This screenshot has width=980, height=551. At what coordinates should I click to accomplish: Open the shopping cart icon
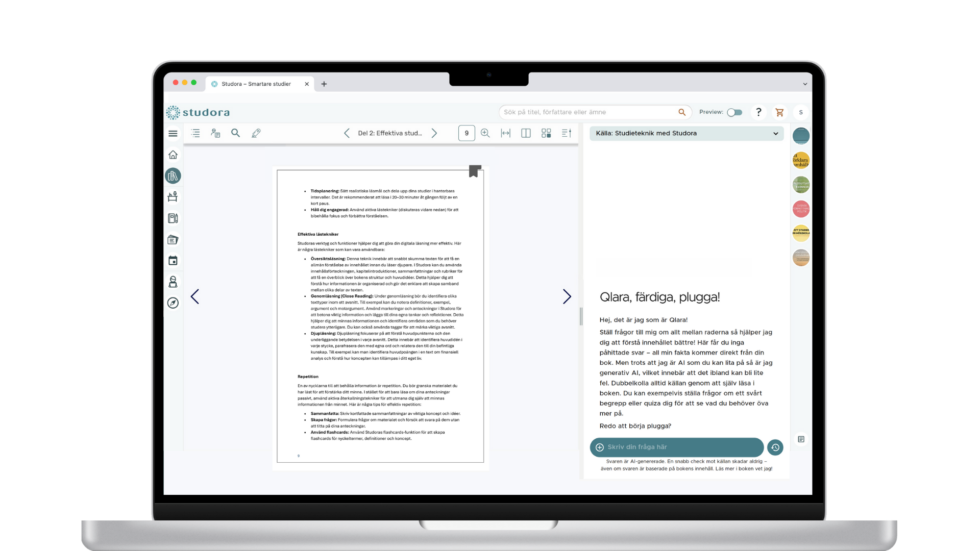pyautogui.click(x=779, y=112)
